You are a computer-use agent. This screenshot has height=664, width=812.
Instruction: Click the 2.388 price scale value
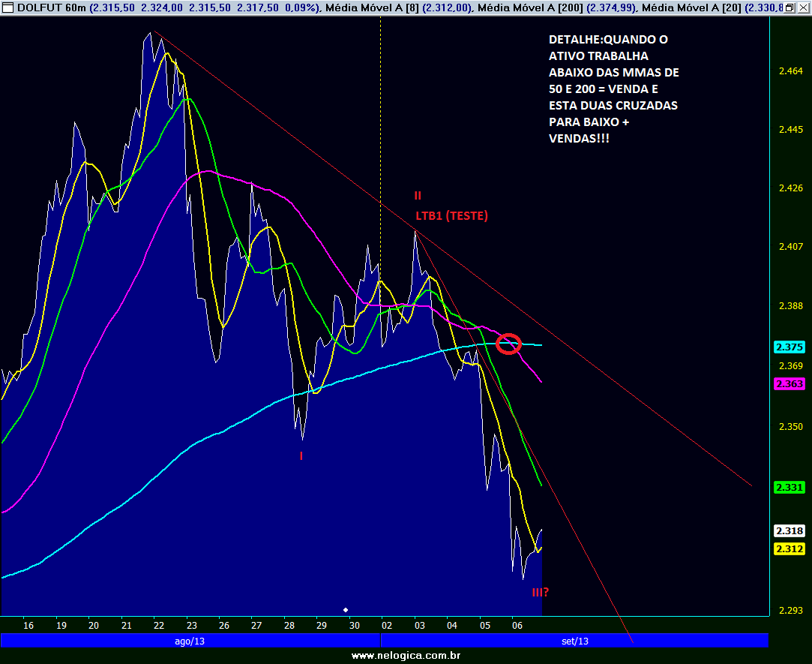coord(791,306)
